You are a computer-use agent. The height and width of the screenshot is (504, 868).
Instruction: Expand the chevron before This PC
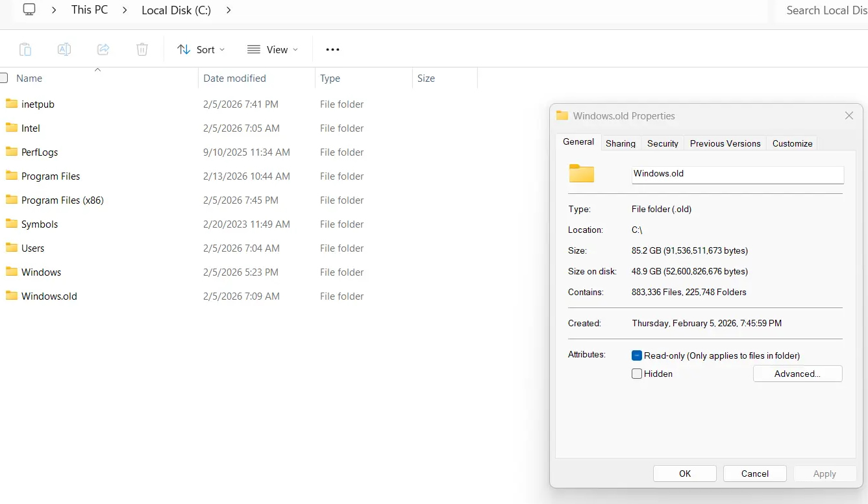[54, 10]
